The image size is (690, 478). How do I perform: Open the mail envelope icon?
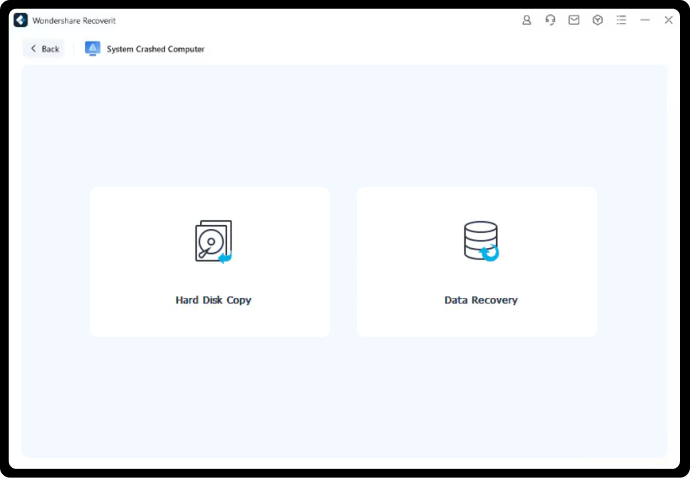[x=574, y=20]
